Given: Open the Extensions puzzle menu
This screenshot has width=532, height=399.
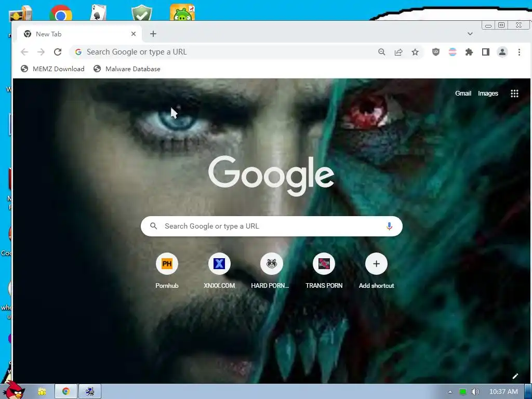Looking at the screenshot, I should click(469, 52).
